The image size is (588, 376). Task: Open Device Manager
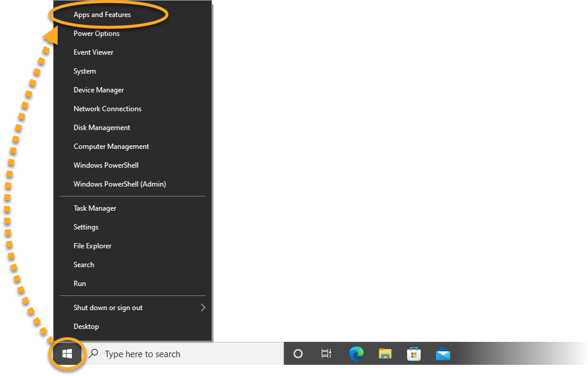(x=98, y=90)
